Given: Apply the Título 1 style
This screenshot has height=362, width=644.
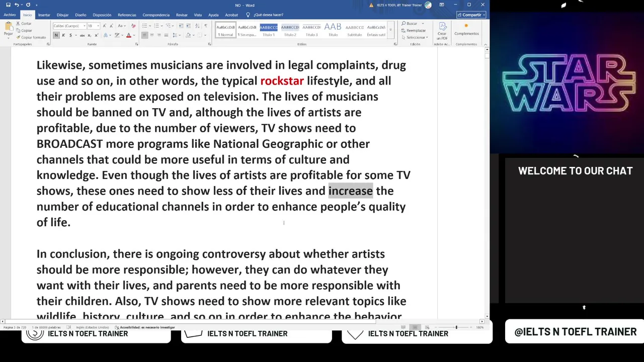Looking at the screenshot, I should [x=269, y=30].
